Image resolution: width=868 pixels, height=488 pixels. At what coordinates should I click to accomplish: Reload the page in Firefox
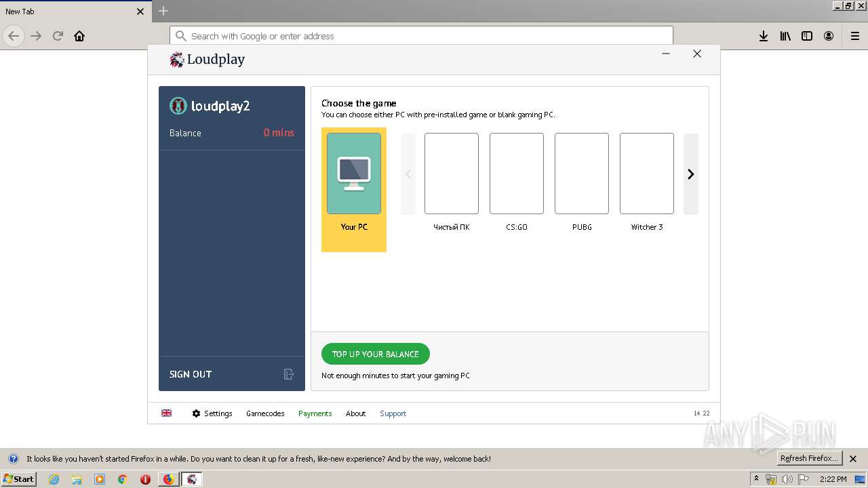58,36
